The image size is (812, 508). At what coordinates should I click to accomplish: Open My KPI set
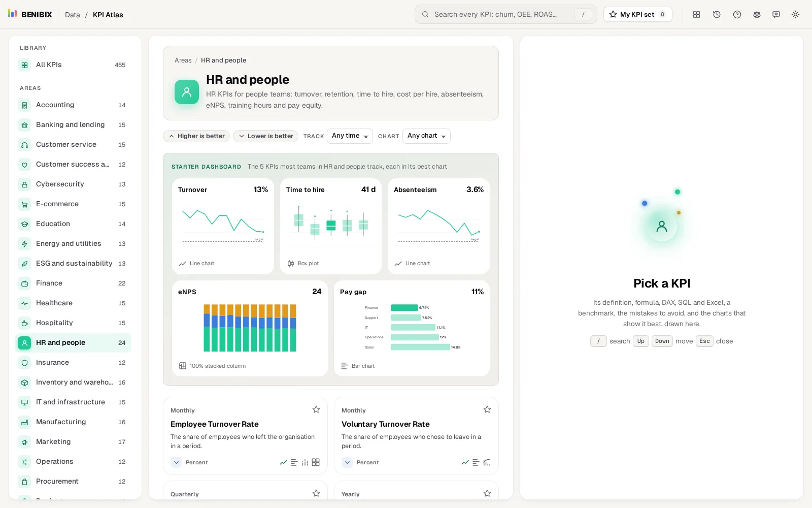click(x=637, y=14)
